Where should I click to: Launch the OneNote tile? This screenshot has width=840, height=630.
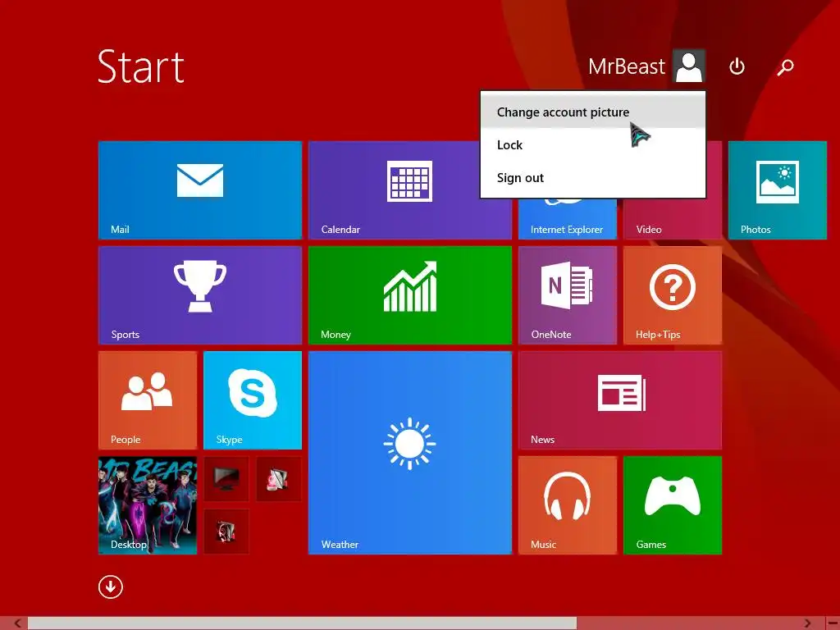point(568,295)
